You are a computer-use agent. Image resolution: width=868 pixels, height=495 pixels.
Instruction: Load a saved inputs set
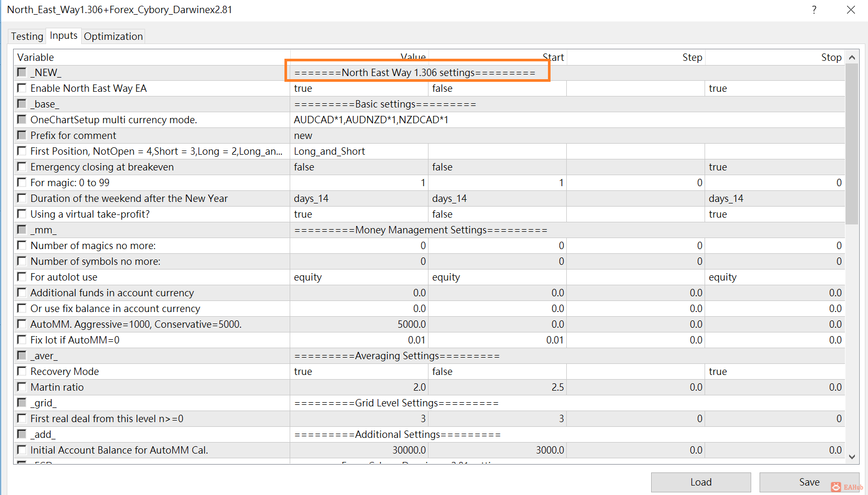(701, 482)
